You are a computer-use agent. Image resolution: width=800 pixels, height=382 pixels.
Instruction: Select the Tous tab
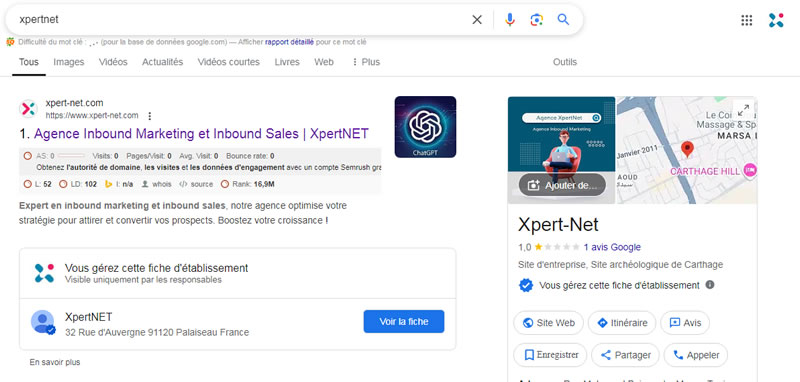[29, 62]
